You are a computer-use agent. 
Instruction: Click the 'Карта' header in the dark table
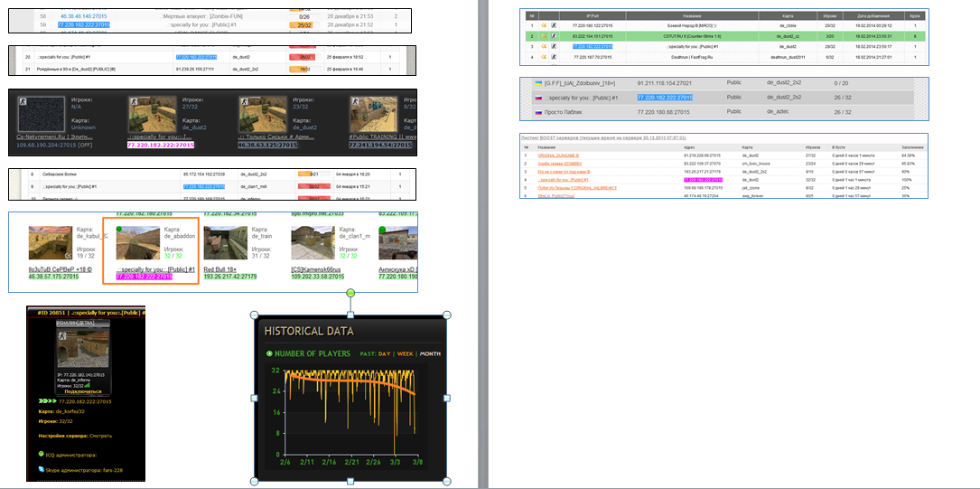click(788, 15)
